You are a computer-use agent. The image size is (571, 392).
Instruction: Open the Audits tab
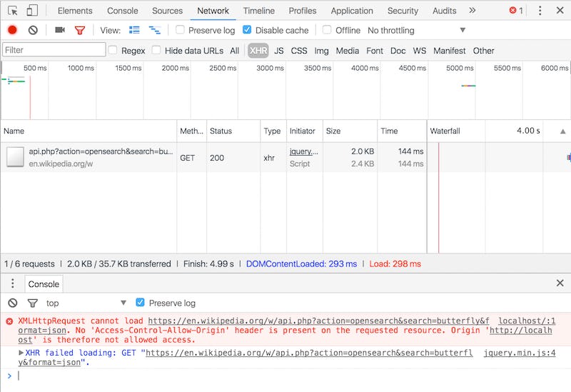point(444,11)
